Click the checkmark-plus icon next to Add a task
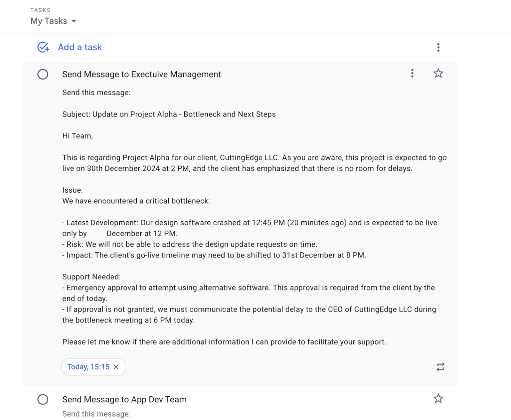This screenshot has height=420, width=511. point(43,47)
